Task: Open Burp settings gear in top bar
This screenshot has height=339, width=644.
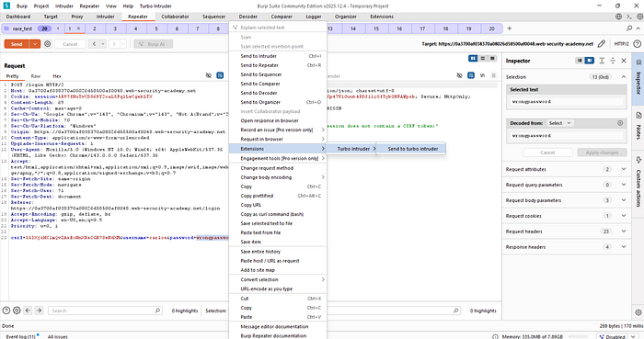Action: point(639,17)
